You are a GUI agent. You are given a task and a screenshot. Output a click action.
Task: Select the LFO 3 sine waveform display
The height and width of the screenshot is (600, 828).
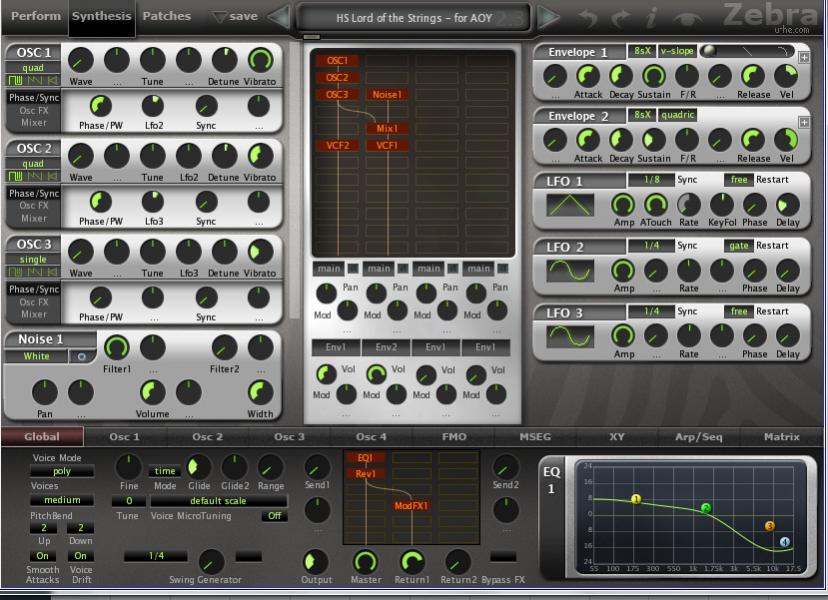[x=570, y=336]
